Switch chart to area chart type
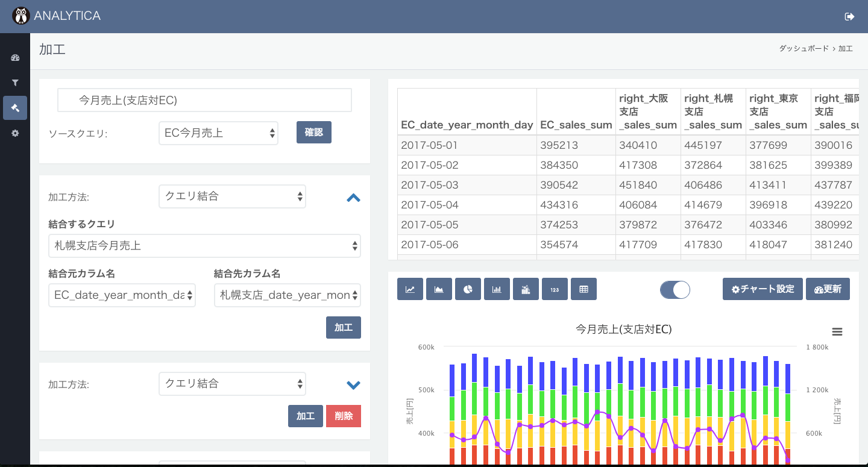 point(439,289)
